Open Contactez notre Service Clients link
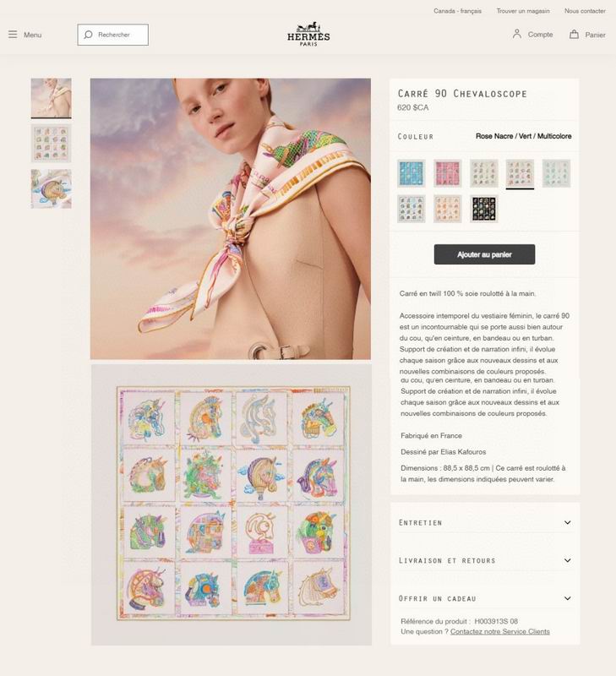The image size is (616, 676). pyautogui.click(x=500, y=631)
